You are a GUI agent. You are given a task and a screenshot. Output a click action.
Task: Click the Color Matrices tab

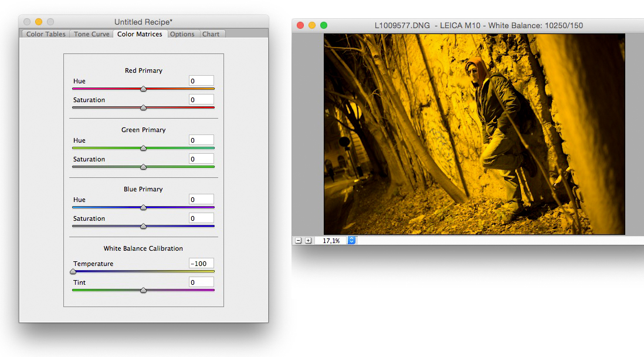[x=140, y=34]
